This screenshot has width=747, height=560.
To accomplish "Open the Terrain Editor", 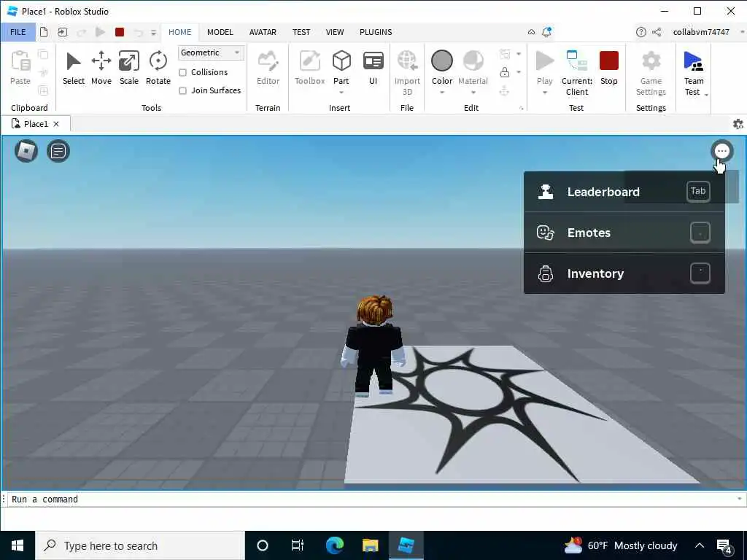I will [x=268, y=68].
